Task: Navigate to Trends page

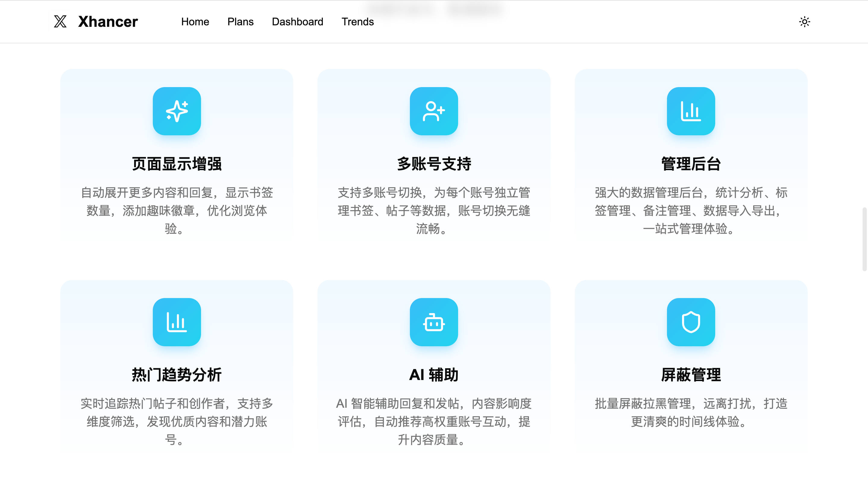Action: click(357, 22)
